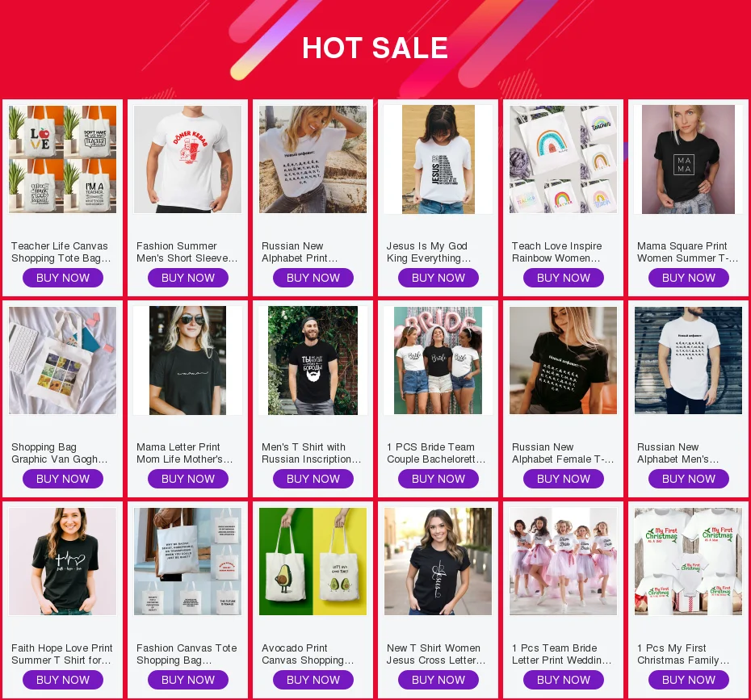751x700 pixels.
Task: View the bearded man Russian inscription shirt
Action: click(313, 360)
